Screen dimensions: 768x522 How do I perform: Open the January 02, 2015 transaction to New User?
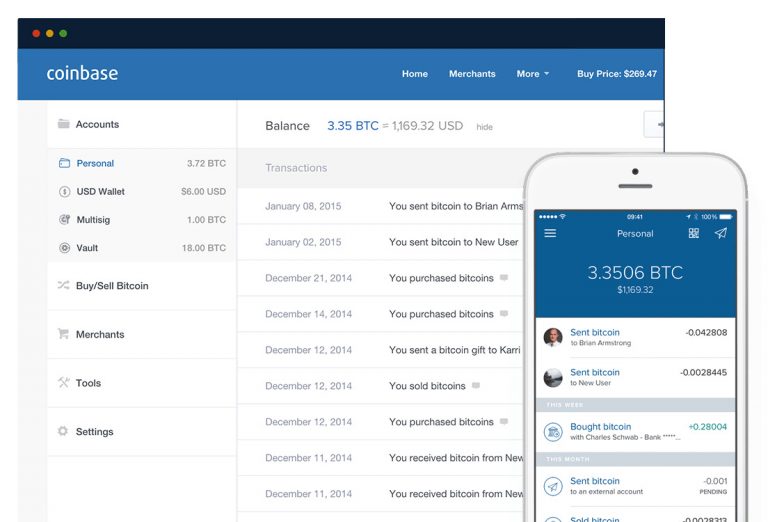[x=380, y=242]
